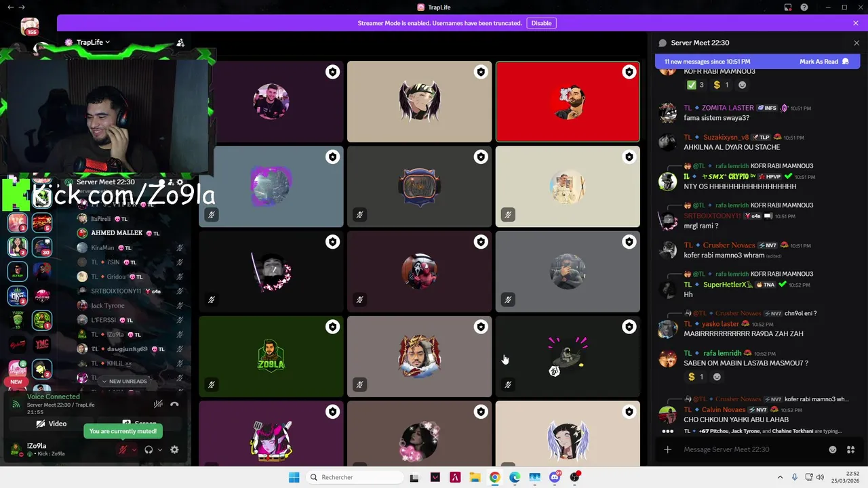This screenshot has height=488, width=868.
Task: Click the message input field for Server Meet 22:30
Action: 753,449
